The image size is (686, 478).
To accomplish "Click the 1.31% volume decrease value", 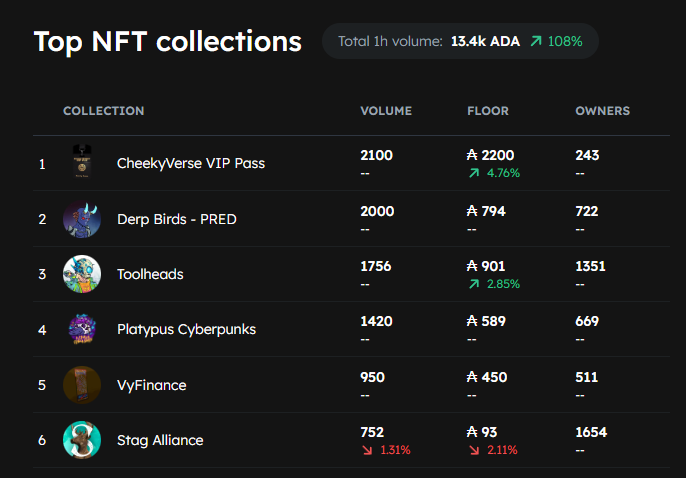I will click(395, 450).
